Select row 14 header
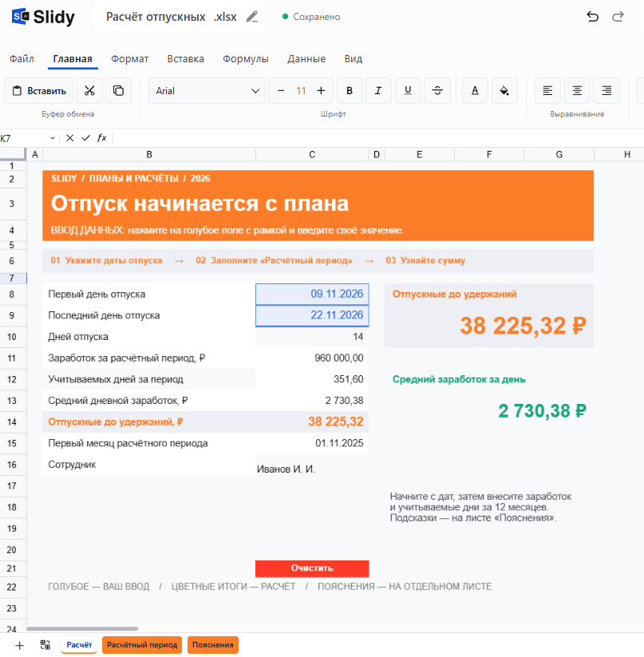 [x=12, y=422]
